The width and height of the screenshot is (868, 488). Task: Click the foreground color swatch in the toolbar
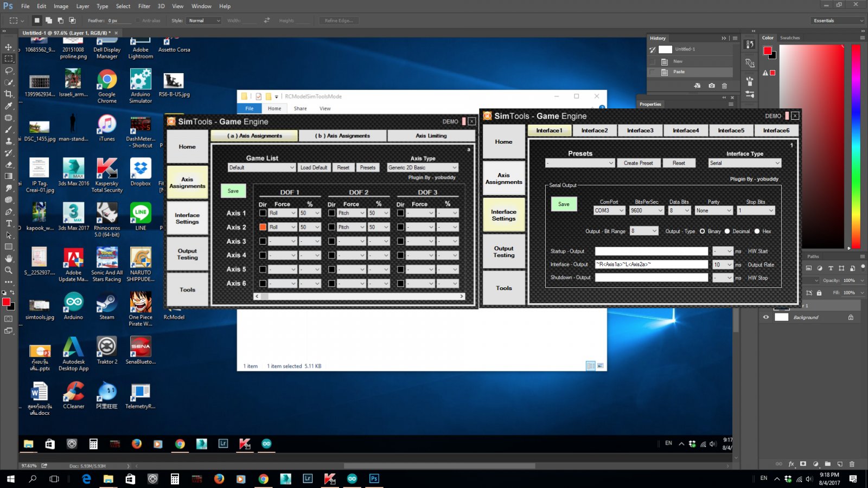[x=6, y=301]
